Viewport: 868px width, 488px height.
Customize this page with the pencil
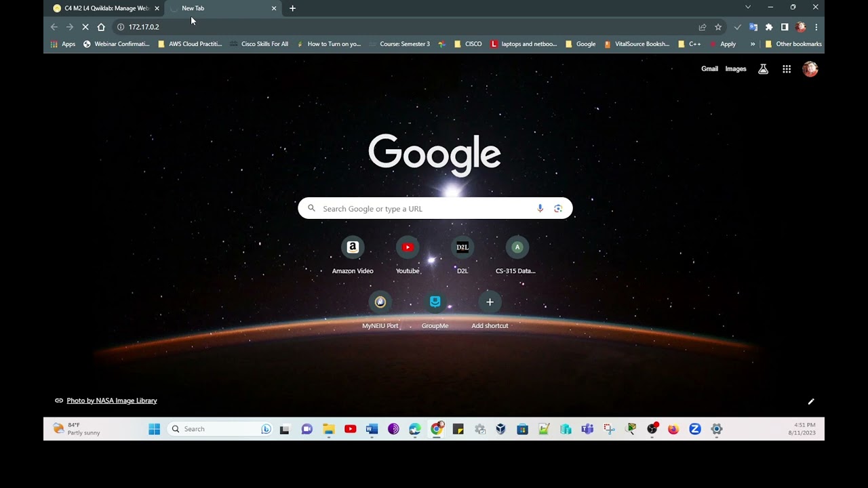pyautogui.click(x=811, y=401)
